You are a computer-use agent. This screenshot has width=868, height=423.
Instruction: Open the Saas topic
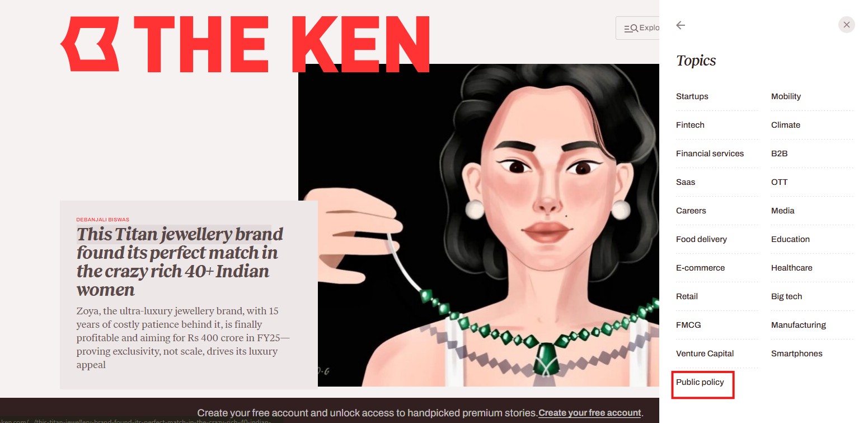[x=686, y=182]
